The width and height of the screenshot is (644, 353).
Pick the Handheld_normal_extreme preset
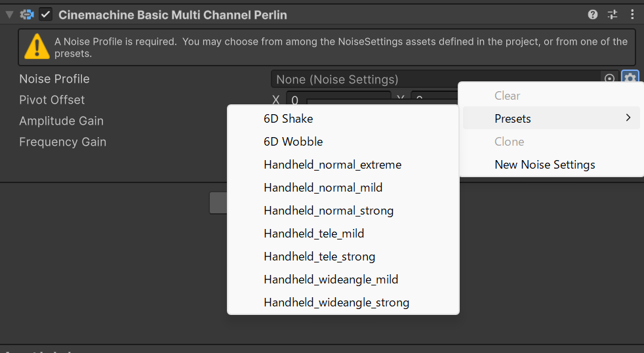point(343,165)
